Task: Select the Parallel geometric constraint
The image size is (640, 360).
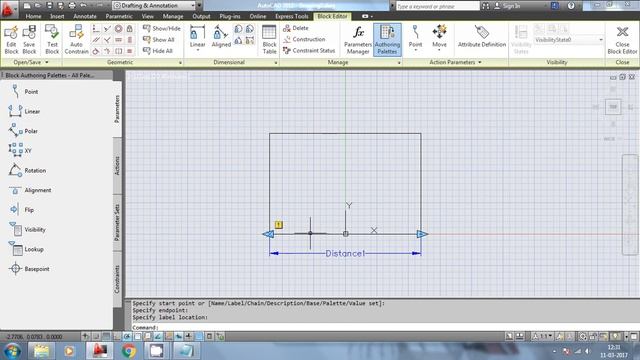Action: click(96, 40)
